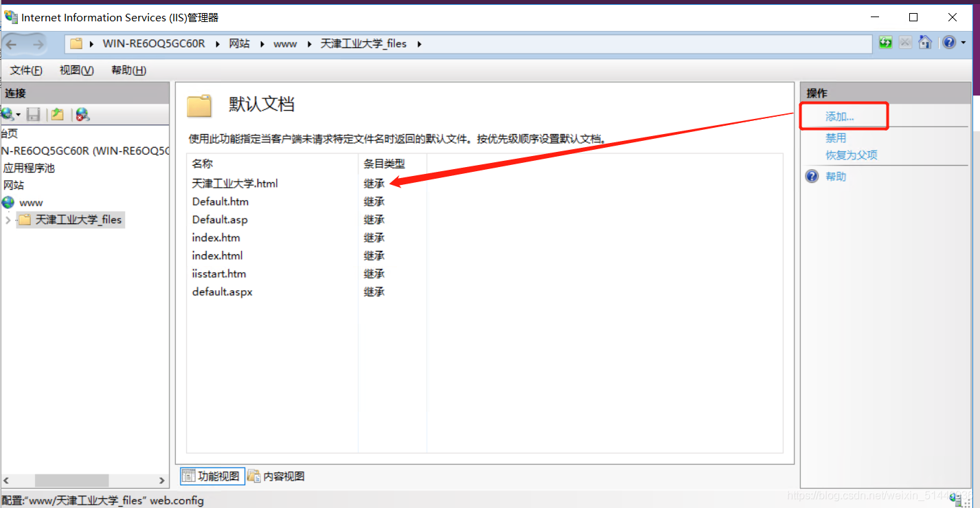Viewport: 980px width, 508px height.
Task: Click 天津工业大学_files in address breadcrumb
Action: 363,44
